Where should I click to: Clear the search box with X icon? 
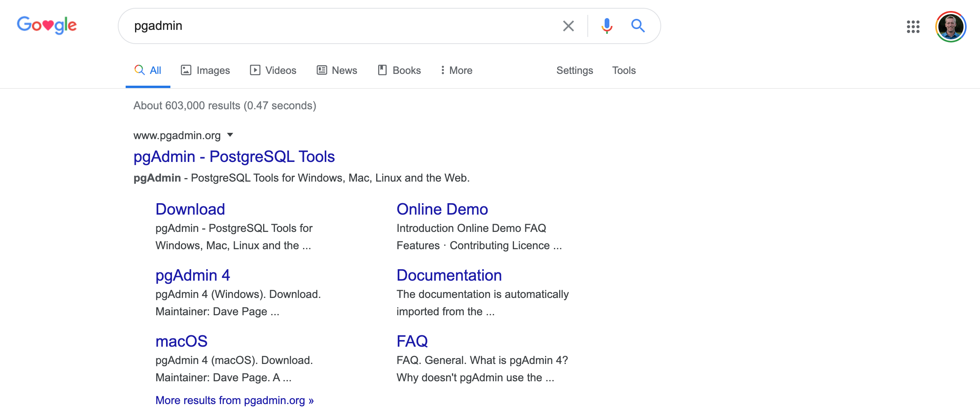point(568,26)
